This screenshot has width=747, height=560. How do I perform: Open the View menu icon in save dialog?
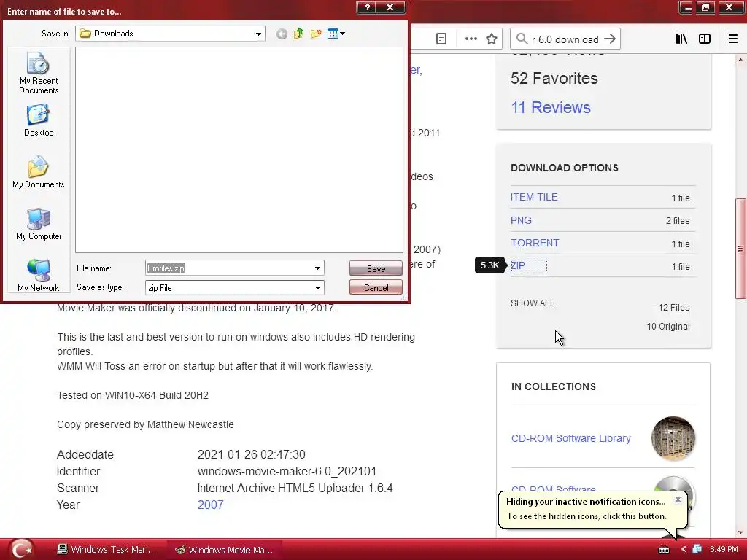coord(336,34)
